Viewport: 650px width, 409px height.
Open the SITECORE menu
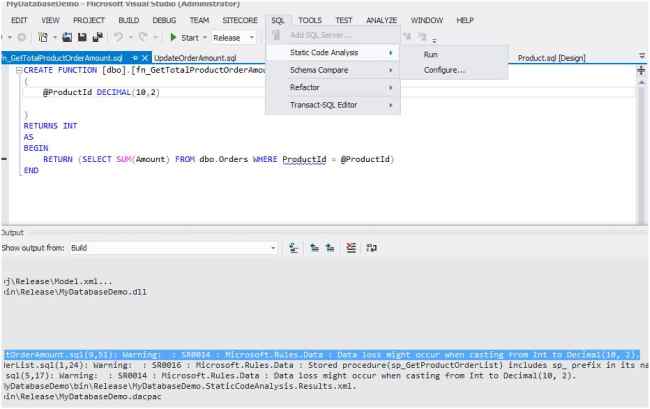tap(240, 20)
